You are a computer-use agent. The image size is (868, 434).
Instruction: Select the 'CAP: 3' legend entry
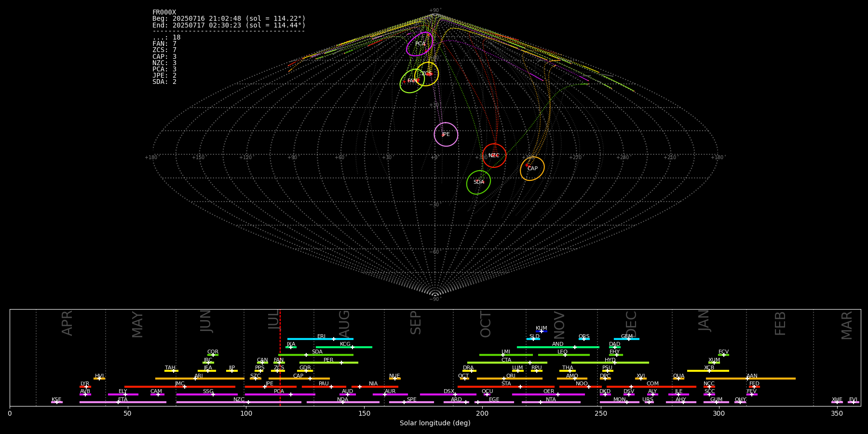[x=164, y=56]
